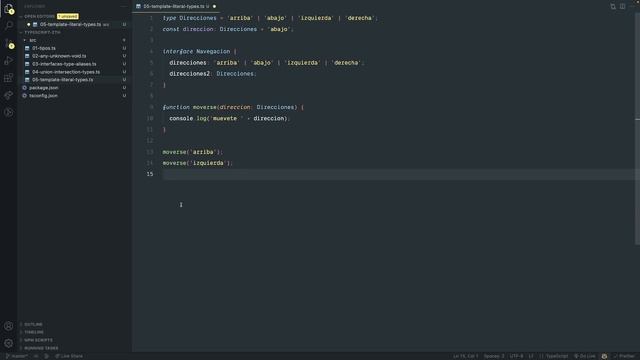Click 'const direccion' on line 2

point(188,29)
